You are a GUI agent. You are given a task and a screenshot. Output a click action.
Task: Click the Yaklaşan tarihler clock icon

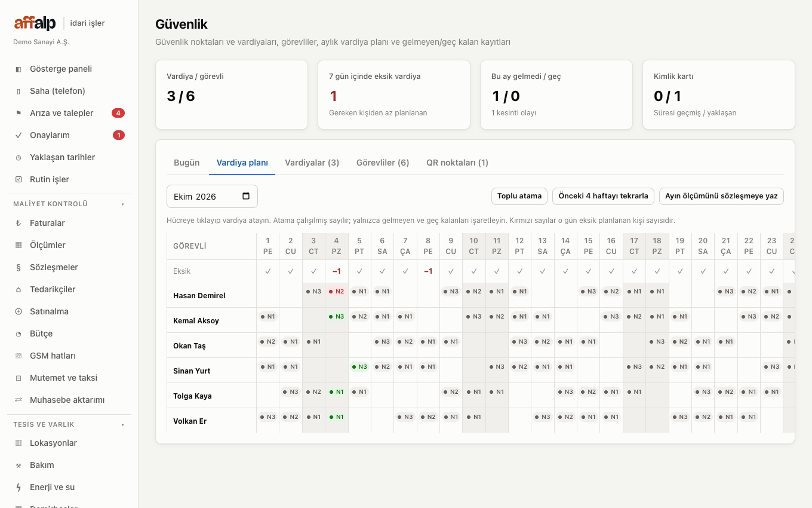(x=19, y=157)
